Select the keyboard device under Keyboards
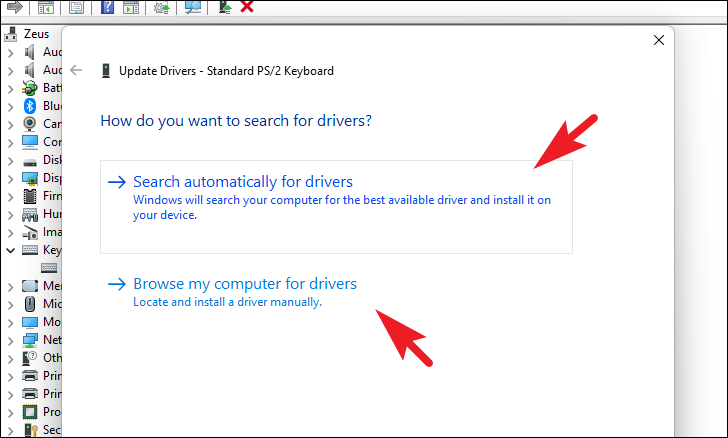Image resolution: width=728 pixels, height=438 pixels. click(49, 268)
